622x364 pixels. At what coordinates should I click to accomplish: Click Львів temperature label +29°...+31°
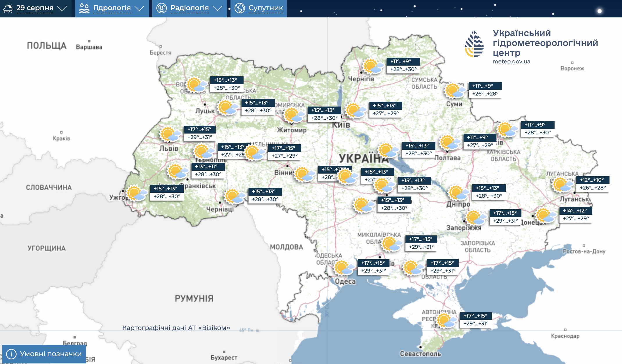(200, 137)
